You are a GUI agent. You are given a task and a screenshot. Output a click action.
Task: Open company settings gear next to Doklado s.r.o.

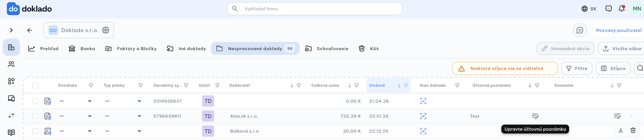click(105, 30)
